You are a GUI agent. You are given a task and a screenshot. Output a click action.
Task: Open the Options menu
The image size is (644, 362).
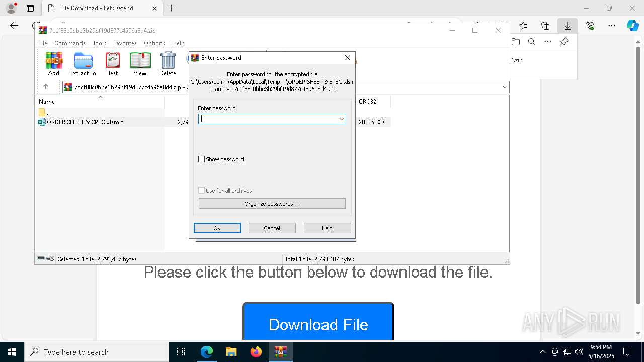(154, 43)
